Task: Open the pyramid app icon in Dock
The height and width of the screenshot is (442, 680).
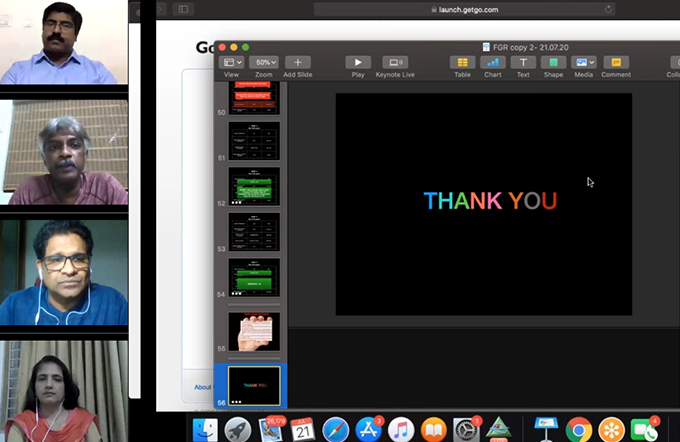Action: pyautogui.click(x=499, y=429)
